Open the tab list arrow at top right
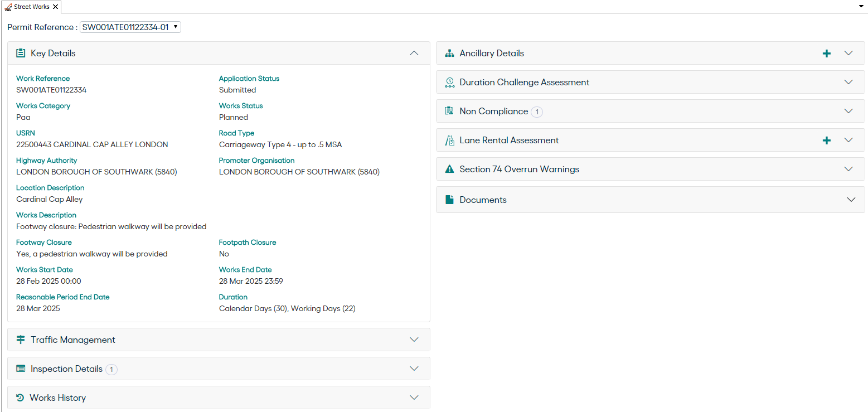 862,6
